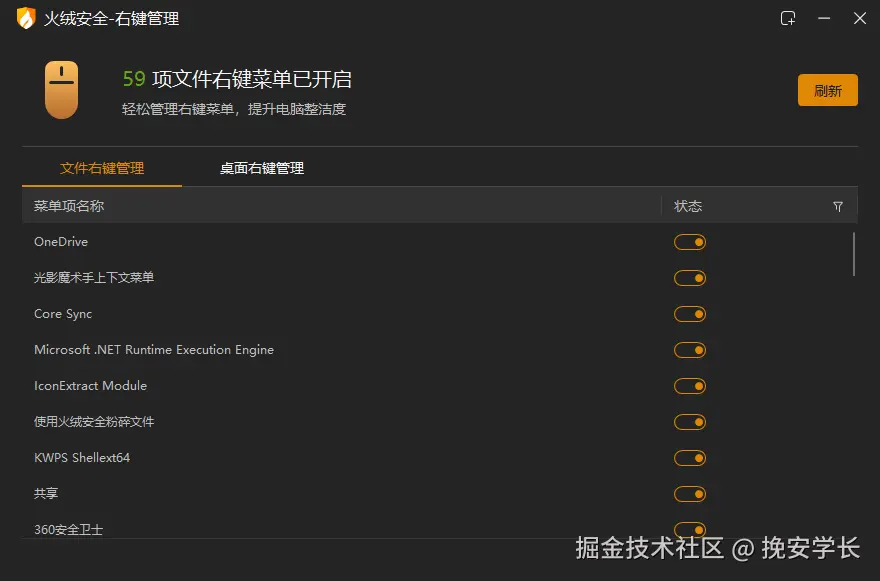Toggle the KWPS Shellext64 switch
Image resolution: width=880 pixels, height=581 pixels.
tap(690, 458)
